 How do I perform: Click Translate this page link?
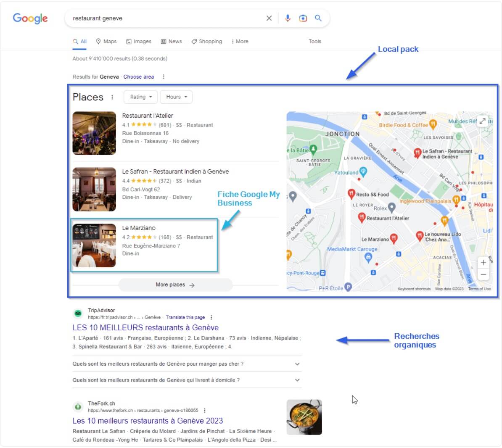185,317
